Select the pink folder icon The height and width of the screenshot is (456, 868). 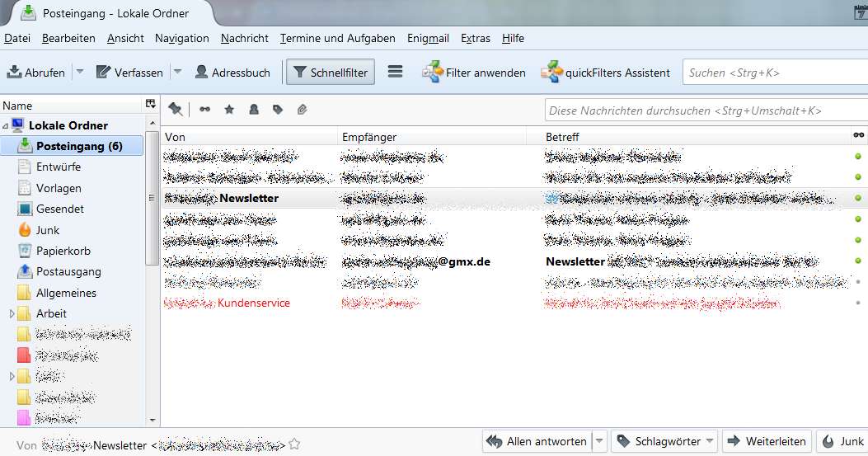tap(24, 417)
